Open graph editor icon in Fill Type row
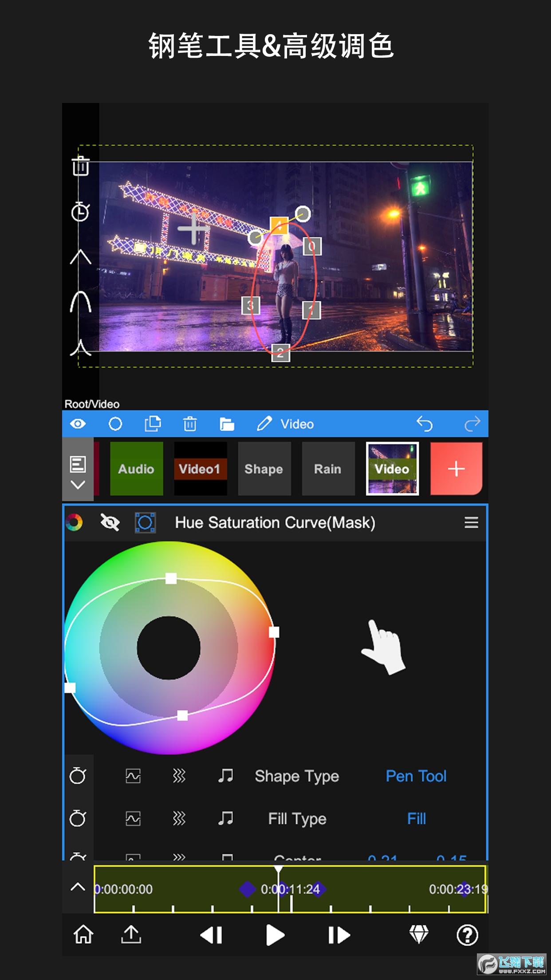Viewport: 551px width, 980px height. pyautogui.click(x=133, y=818)
